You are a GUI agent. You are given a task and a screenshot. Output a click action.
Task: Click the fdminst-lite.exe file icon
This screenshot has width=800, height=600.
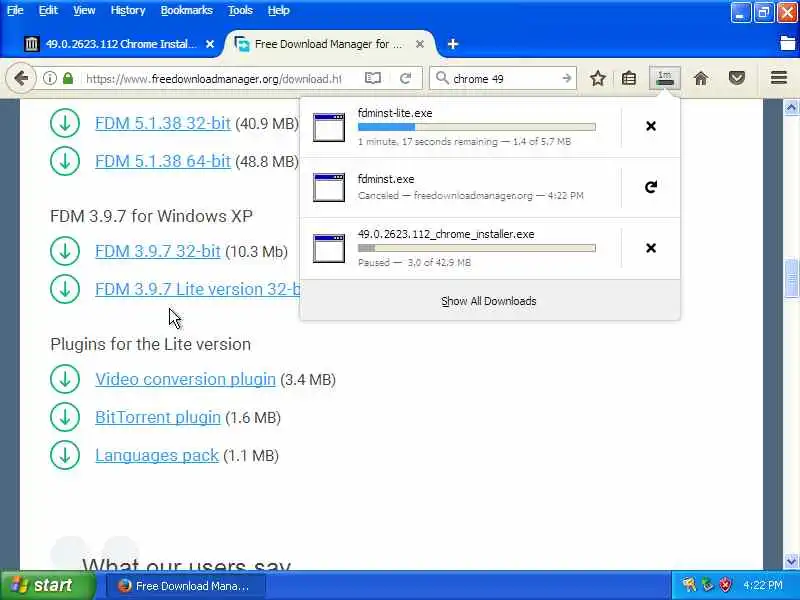pyautogui.click(x=329, y=128)
